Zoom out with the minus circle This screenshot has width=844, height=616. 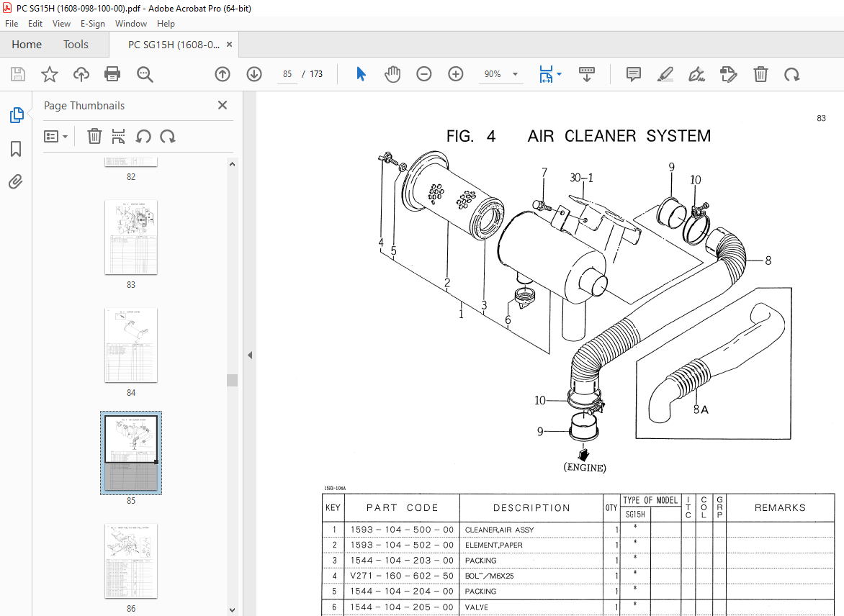(x=424, y=74)
